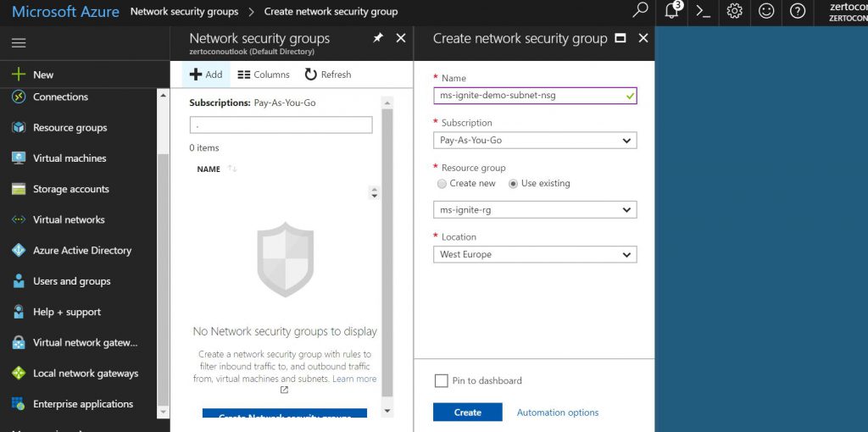Click the search magnifier in top bar
Screen dimensions: 868x432
[640, 10]
